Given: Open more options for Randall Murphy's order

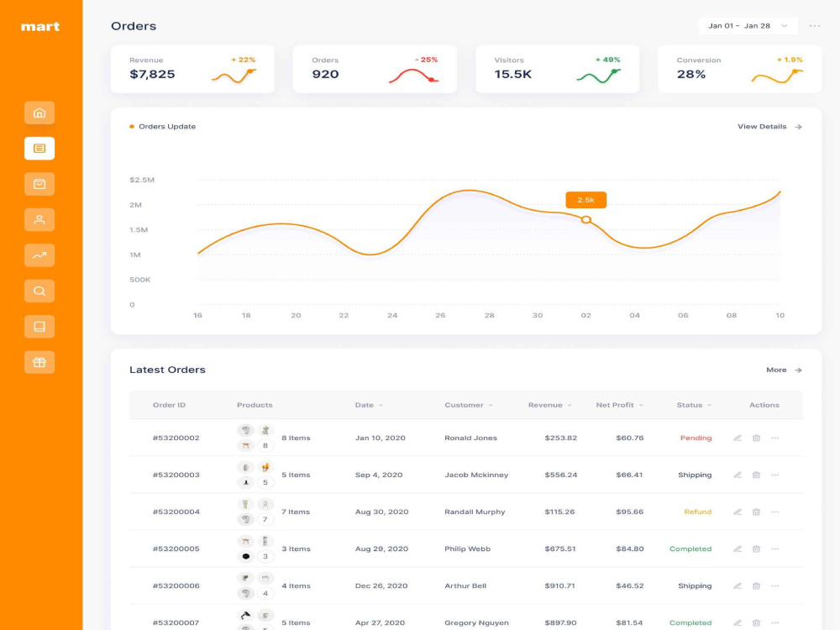Looking at the screenshot, I should tap(774, 512).
